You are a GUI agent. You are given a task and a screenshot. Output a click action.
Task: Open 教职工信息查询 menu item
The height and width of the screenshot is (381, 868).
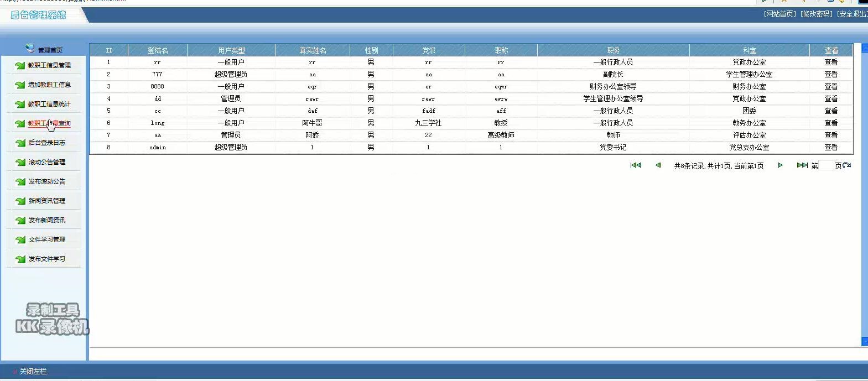[49, 123]
